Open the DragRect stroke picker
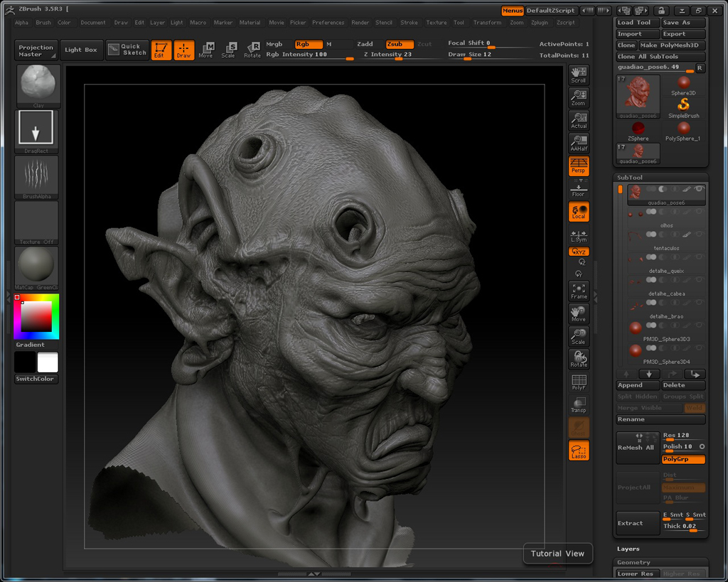The image size is (728, 582). (x=36, y=131)
